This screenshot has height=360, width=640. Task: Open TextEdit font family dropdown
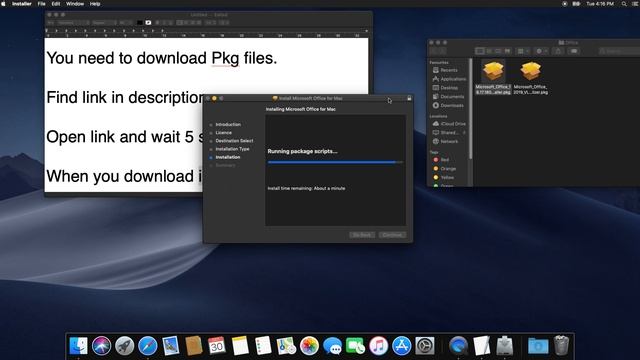73,22
